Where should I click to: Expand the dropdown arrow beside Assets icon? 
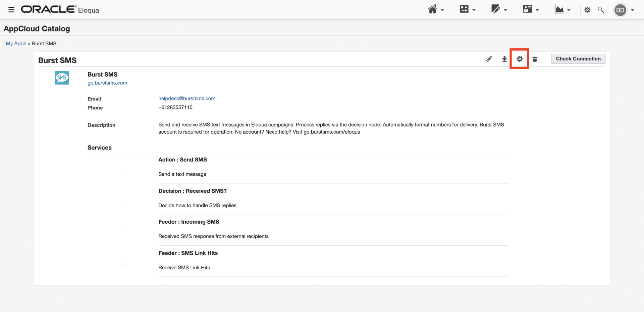[505, 10]
